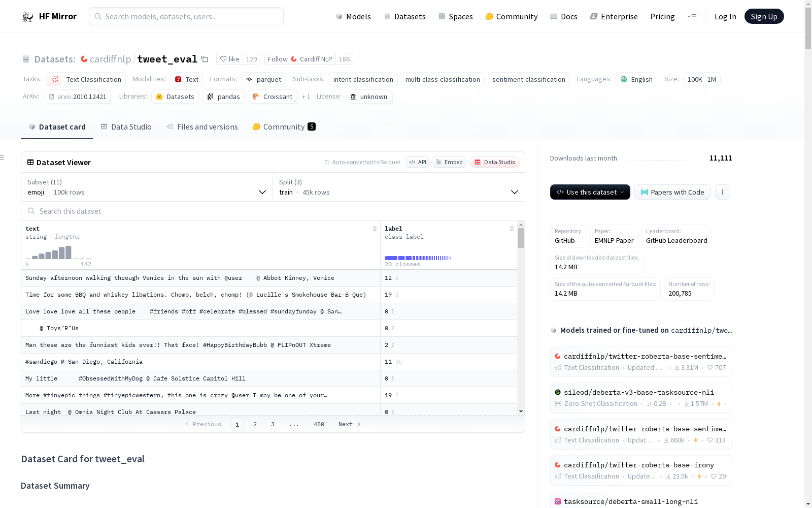Screen dimensions: 812x508
Task: Focus the Search models, datasets, users field
Action: coord(186,16)
